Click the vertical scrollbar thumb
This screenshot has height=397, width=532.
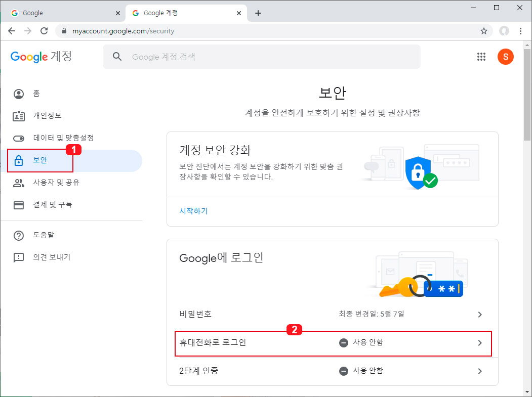527,95
